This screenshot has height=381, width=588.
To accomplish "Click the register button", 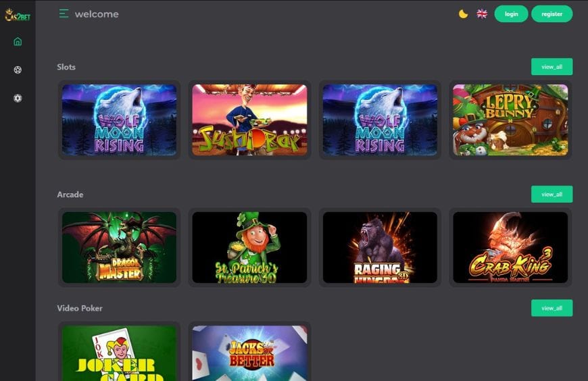I will [552, 14].
